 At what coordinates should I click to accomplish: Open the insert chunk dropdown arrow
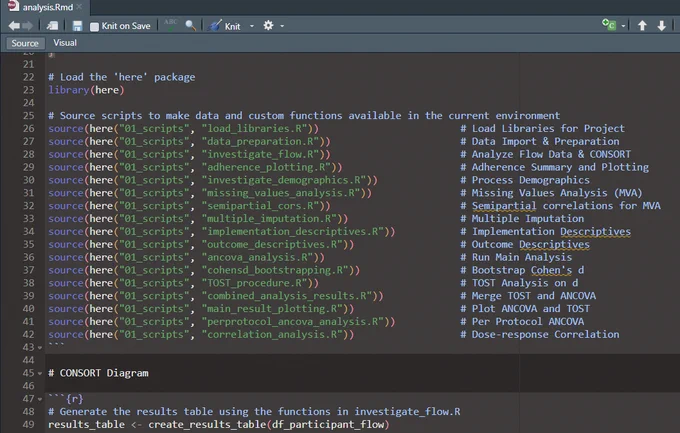coord(623,26)
